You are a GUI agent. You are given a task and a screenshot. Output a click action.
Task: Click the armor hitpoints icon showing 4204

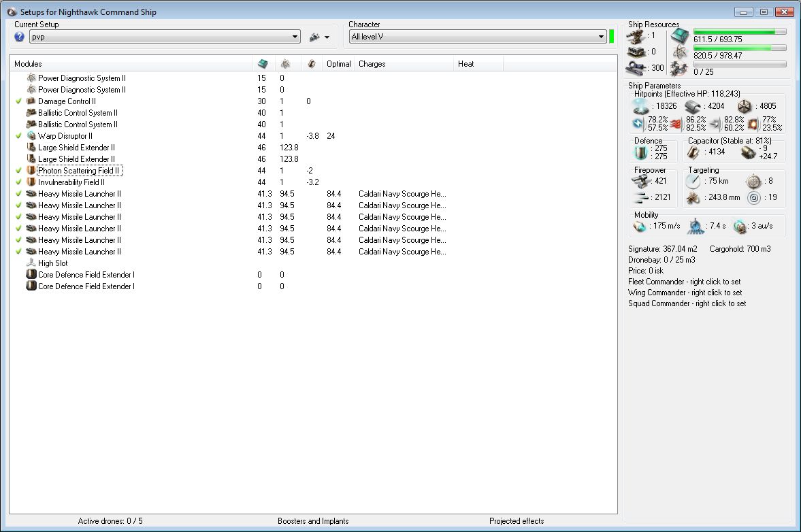(693, 107)
